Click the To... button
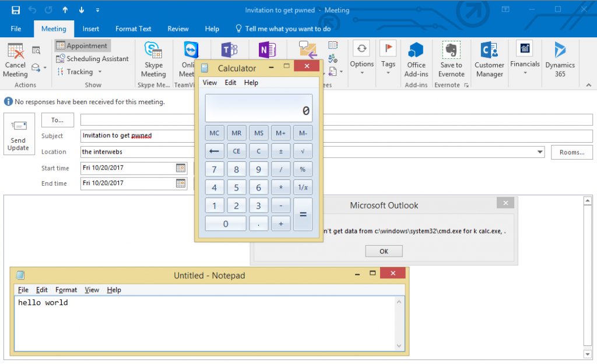This screenshot has height=364, width=597. 58,120
